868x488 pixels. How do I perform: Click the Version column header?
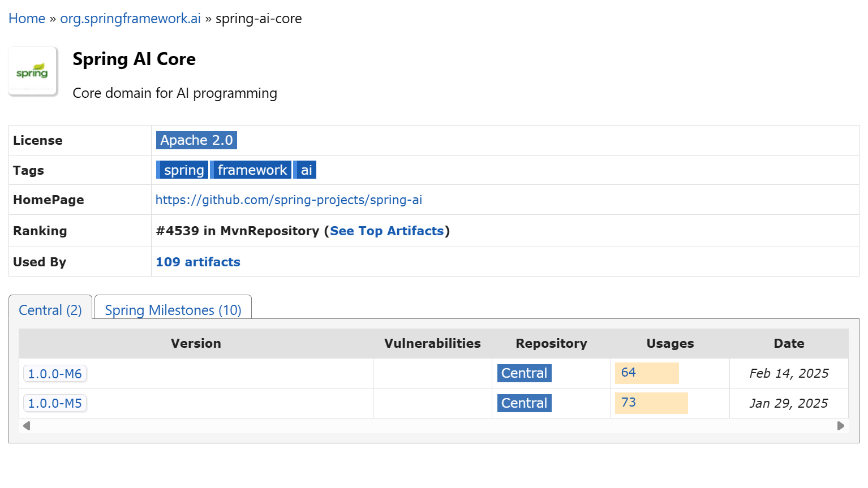click(x=196, y=343)
